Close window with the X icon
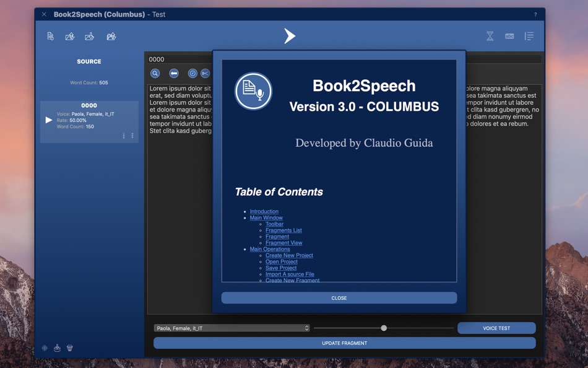The height and width of the screenshot is (368, 588). tap(44, 14)
